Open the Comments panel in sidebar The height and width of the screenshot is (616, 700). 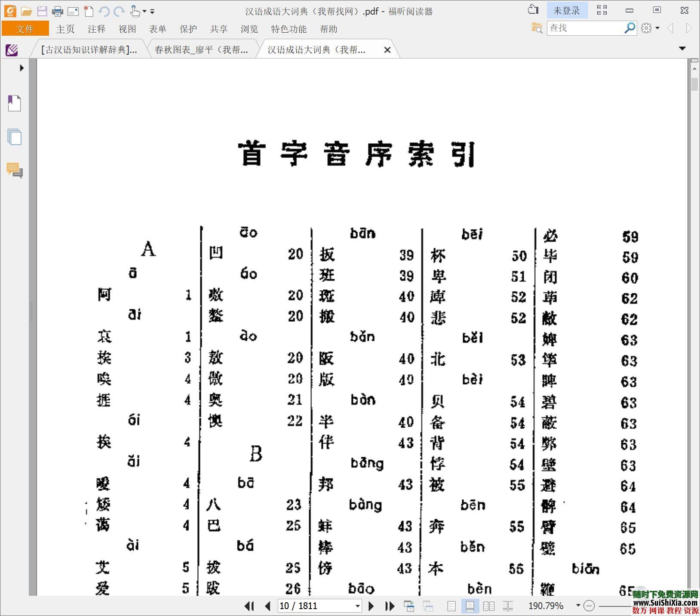14,172
